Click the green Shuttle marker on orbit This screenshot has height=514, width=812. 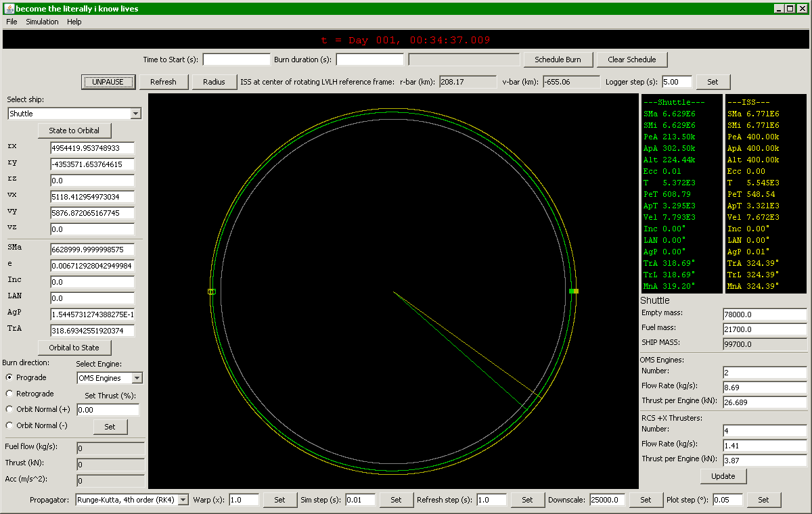(572, 291)
